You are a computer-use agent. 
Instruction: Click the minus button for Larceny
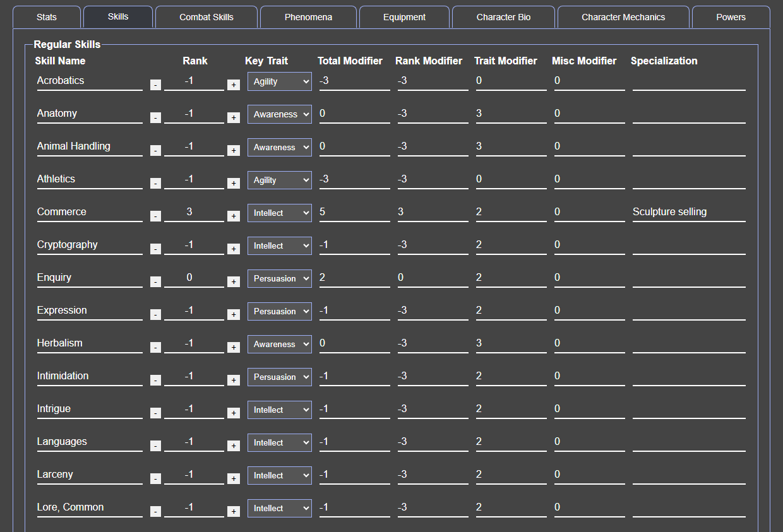point(155,478)
